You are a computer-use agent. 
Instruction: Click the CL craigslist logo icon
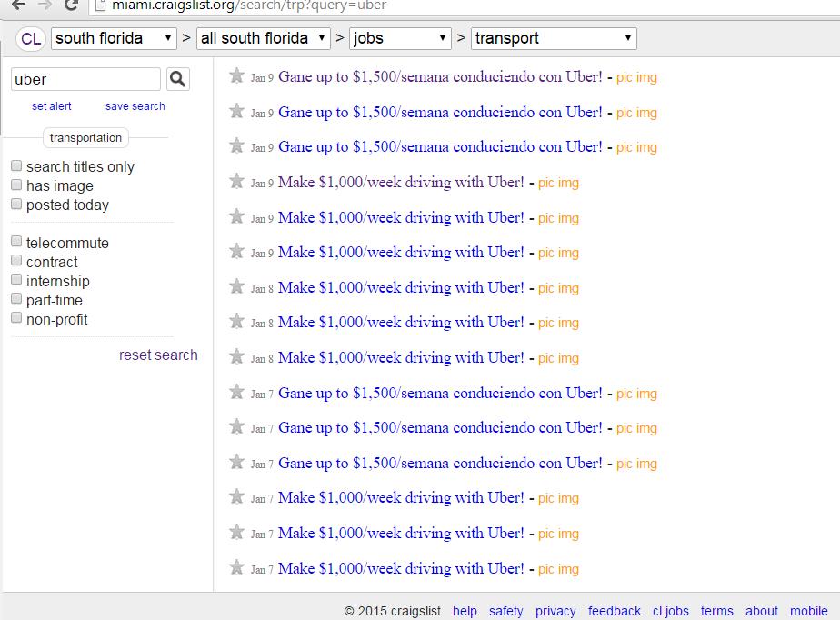[31, 38]
